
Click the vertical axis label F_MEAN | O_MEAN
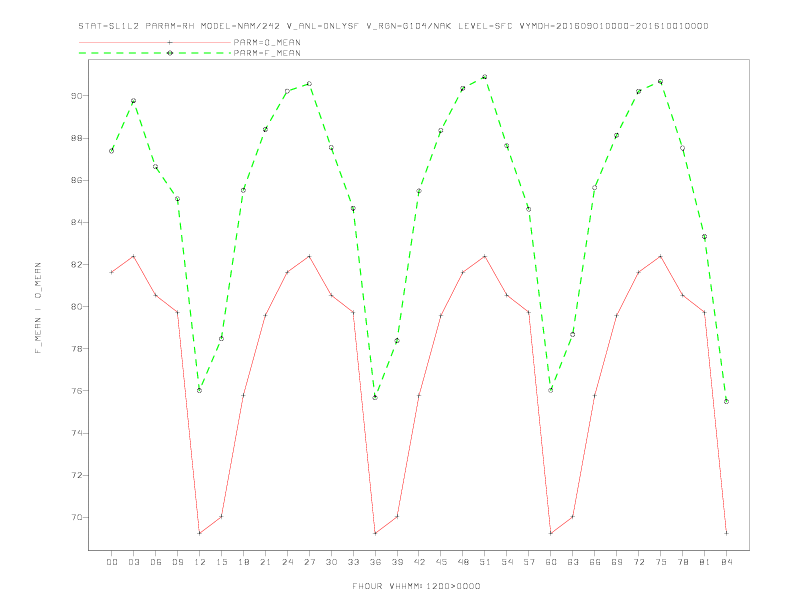pos(38,308)
